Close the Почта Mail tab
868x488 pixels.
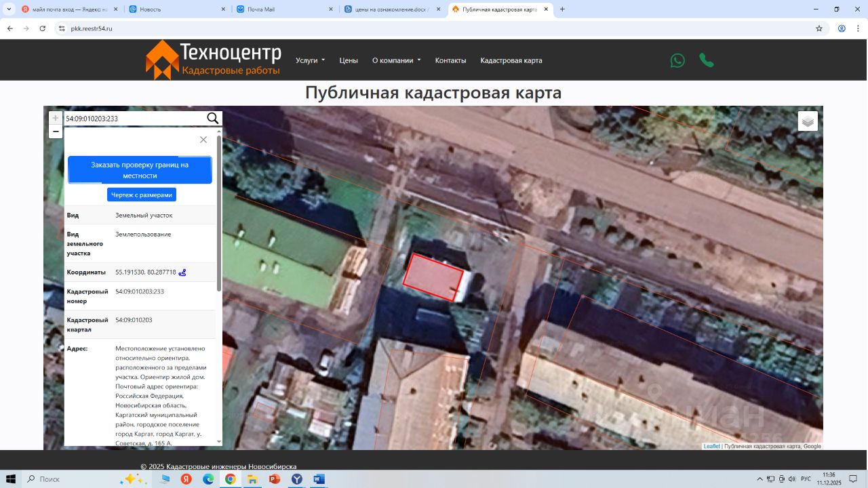tap(331, 9)
